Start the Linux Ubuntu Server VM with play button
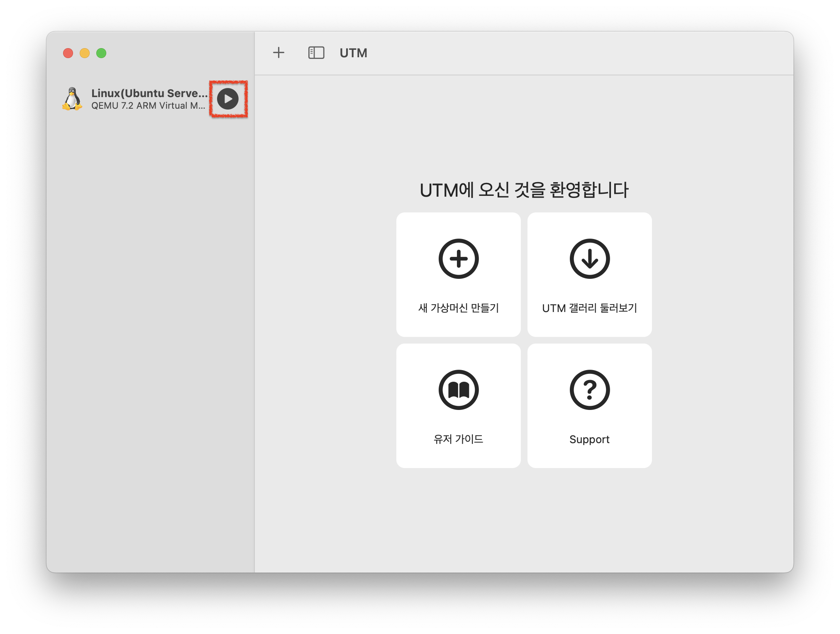The image size is (840, 634). tap(228, 99)
